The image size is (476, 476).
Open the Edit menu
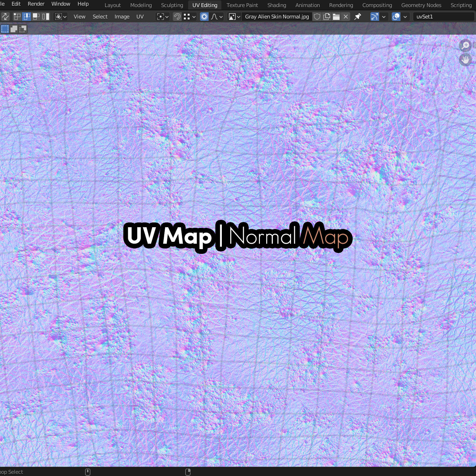pyautogui.click(x=16, y=4)
